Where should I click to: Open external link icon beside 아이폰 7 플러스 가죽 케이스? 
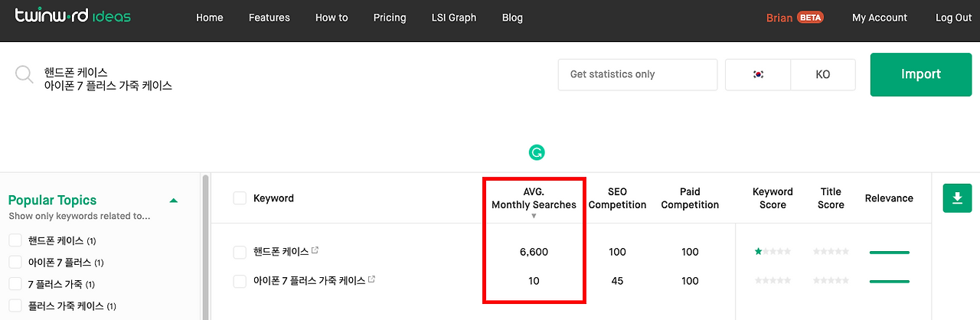pos(372,279)
